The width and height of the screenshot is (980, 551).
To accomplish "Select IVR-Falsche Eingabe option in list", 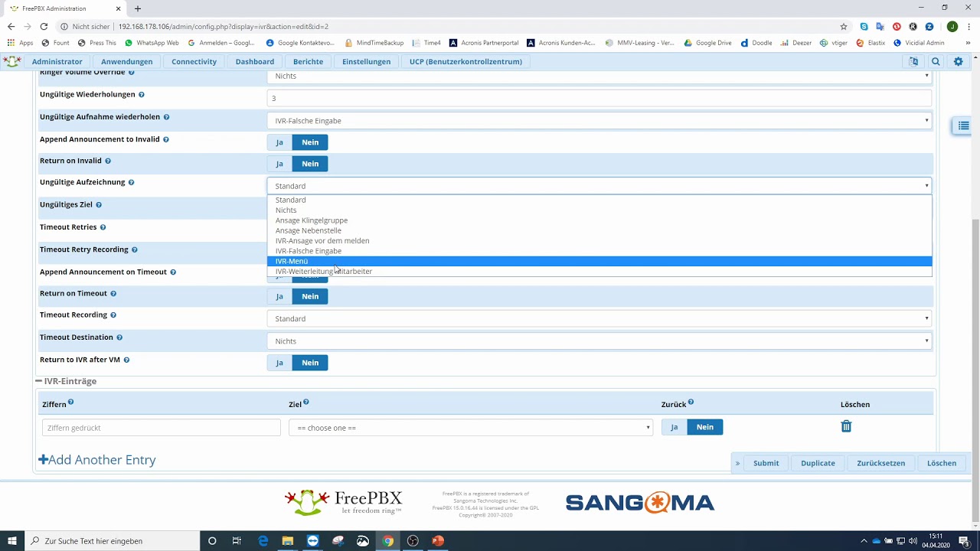I will tap(599, 251).
